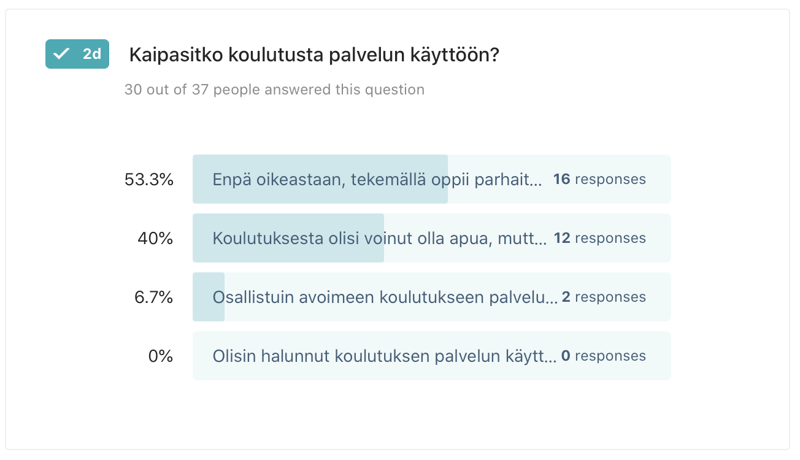Click the '12 responses' count
Viewport: 800px width, 460px height.
pyautogui.click(x=600, y=238)
